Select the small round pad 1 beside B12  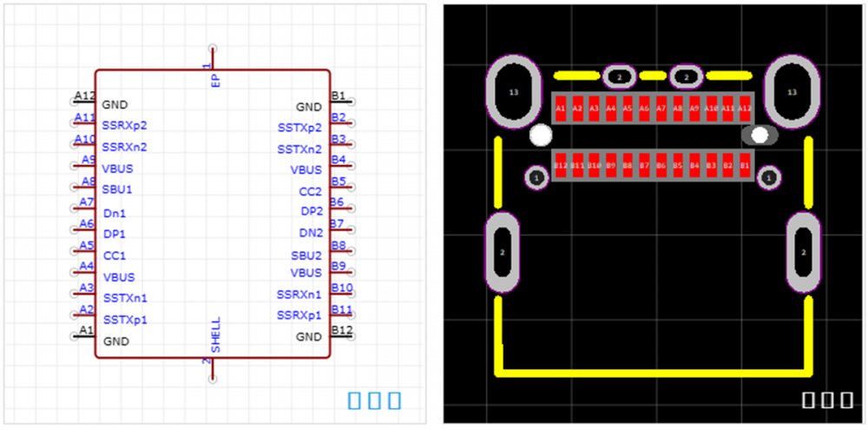(536, 178)
